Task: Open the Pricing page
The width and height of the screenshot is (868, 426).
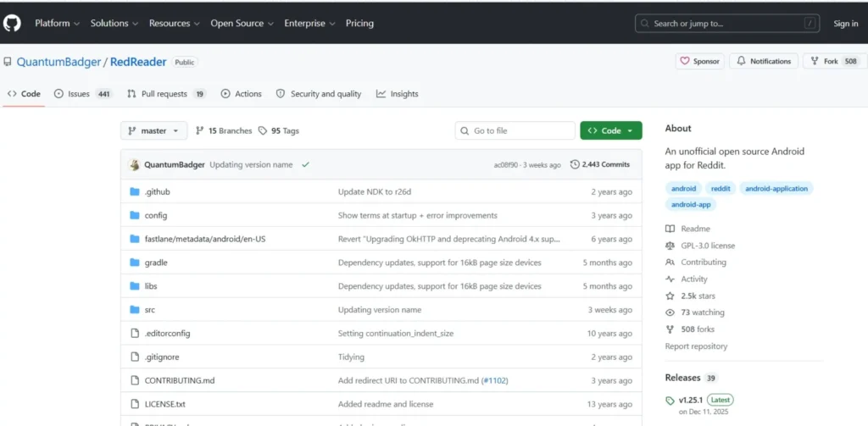Action: [359, 23]
